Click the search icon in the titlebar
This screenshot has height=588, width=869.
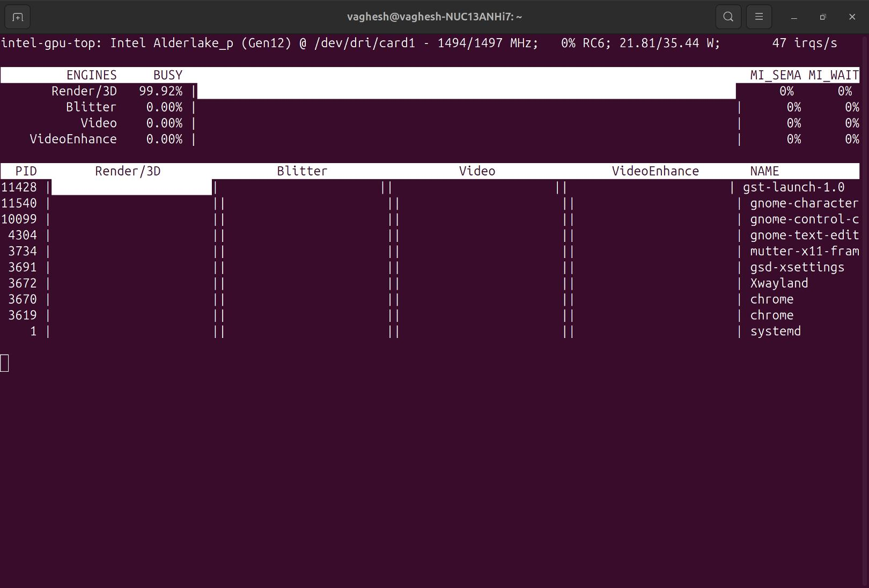tap(728, 17)
